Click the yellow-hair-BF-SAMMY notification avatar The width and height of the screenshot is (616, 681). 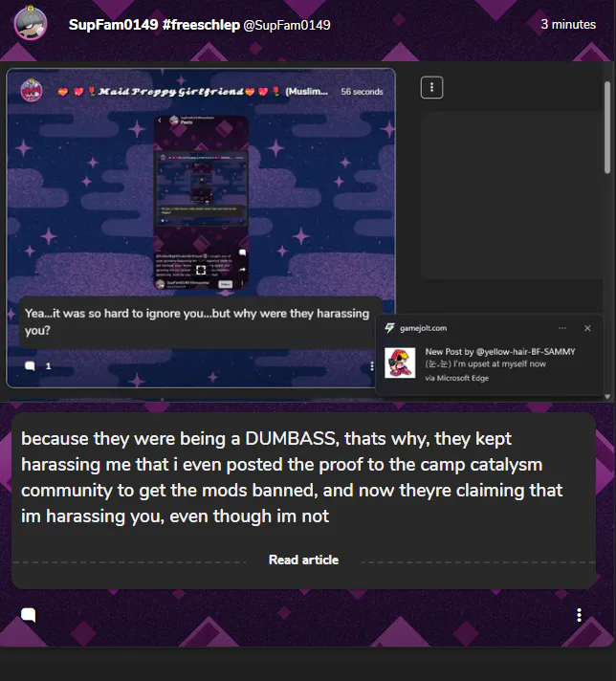tap(400, 362)
